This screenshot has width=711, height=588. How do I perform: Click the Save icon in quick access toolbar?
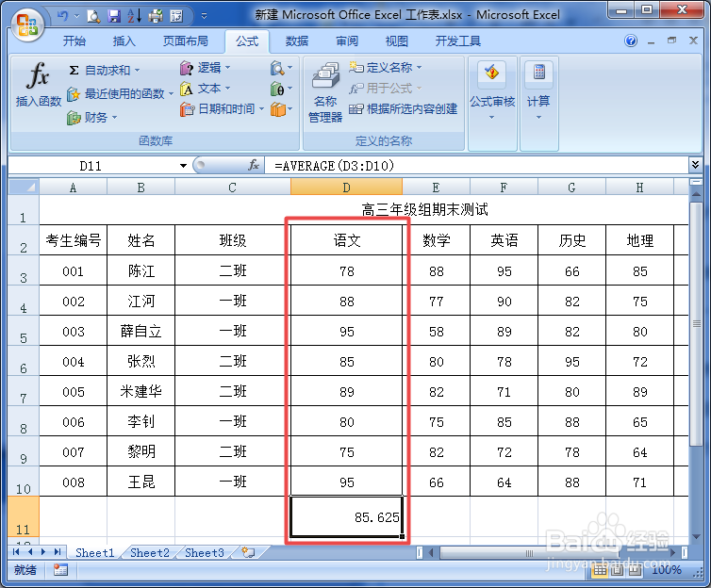[114, 17]
